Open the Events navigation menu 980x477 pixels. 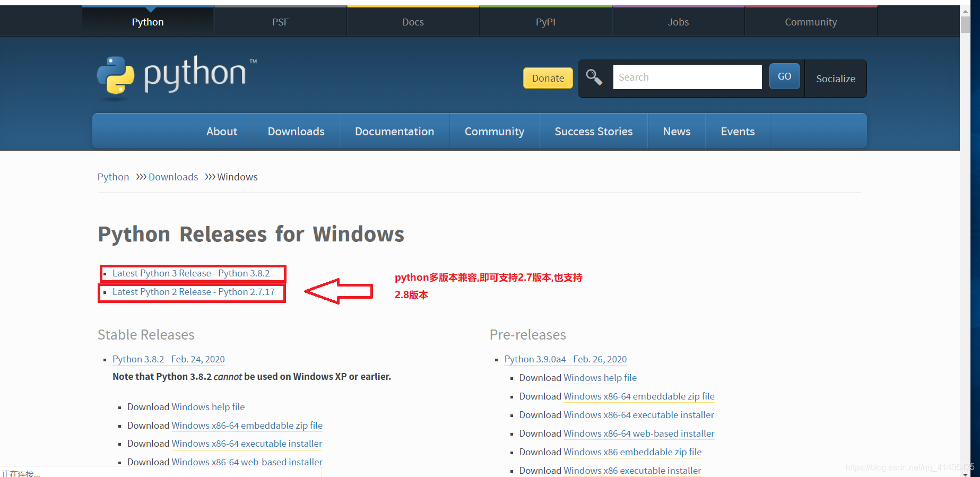[738, 131]
